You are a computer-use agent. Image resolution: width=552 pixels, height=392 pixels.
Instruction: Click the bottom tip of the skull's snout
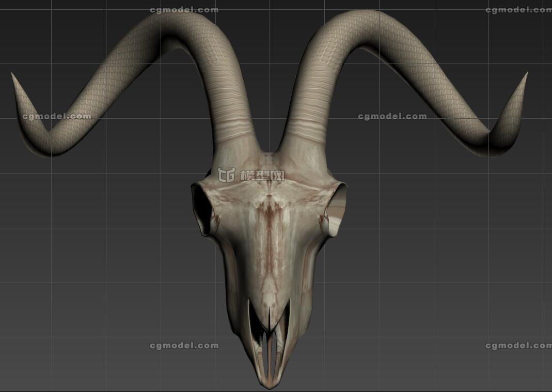(x=269, y=385)
